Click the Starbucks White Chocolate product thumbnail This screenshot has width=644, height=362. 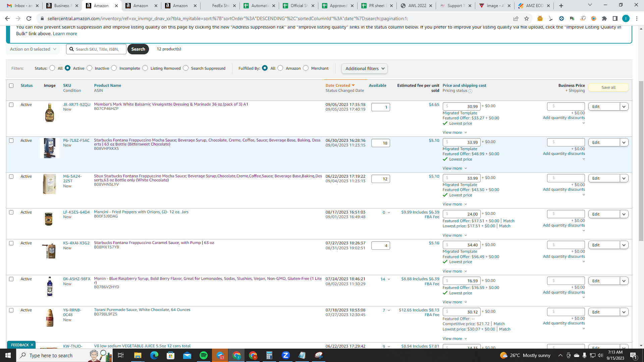click(x=50, y=184)
